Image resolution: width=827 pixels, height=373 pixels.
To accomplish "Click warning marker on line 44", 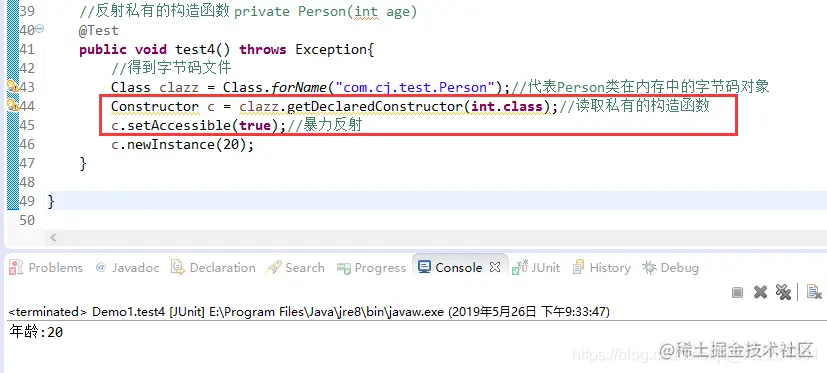I will pyautogui.click(x=13, y=106).
